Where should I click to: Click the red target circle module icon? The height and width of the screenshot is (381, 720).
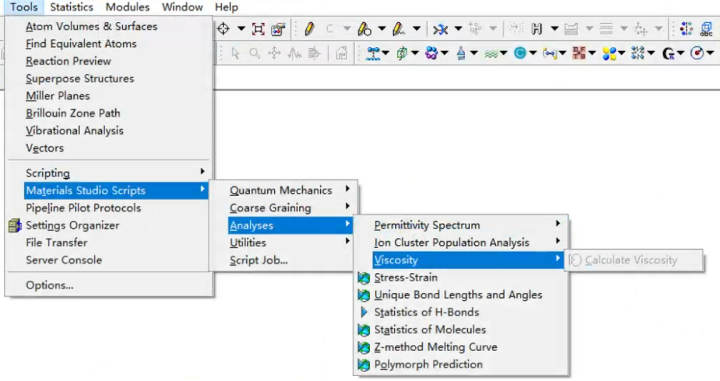click(697, 54)
